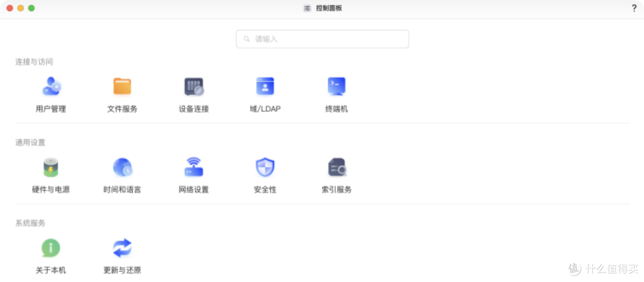Click the 域/LDAP label text

(265, 109)
